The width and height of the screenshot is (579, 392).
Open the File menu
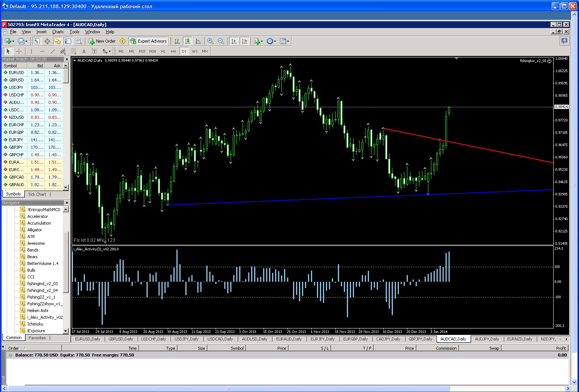(13, 32)
